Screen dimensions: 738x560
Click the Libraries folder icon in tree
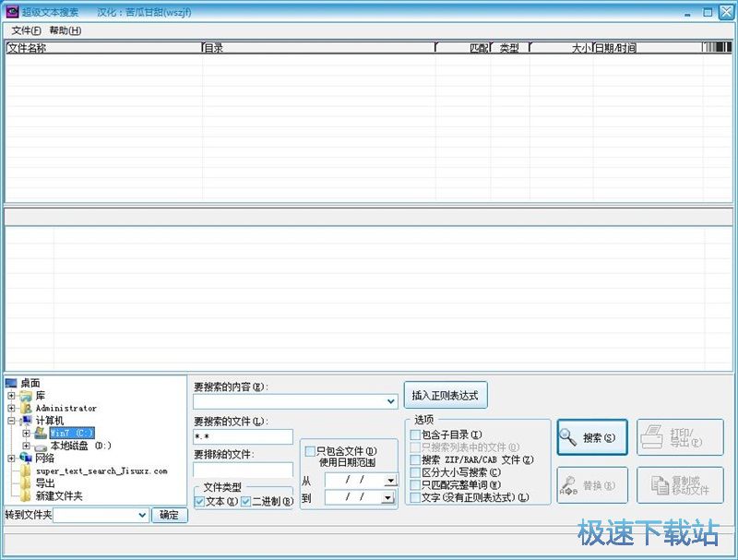coord(27,396)
